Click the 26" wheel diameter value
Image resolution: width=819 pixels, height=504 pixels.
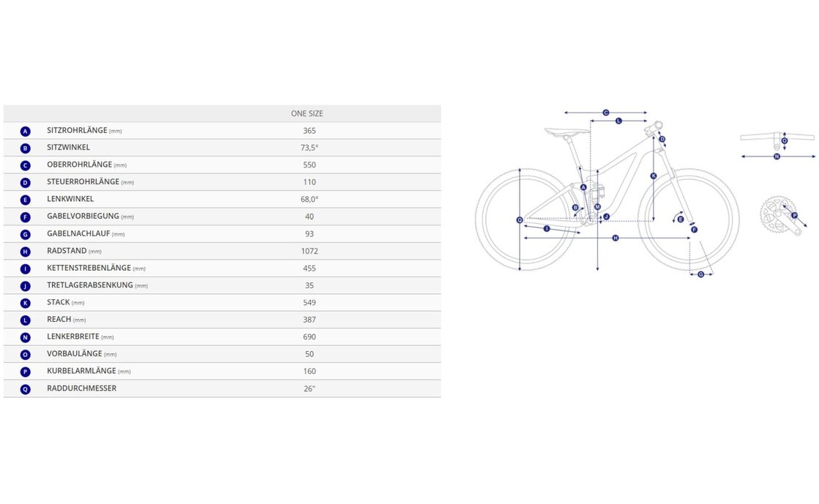coord(310,389)
